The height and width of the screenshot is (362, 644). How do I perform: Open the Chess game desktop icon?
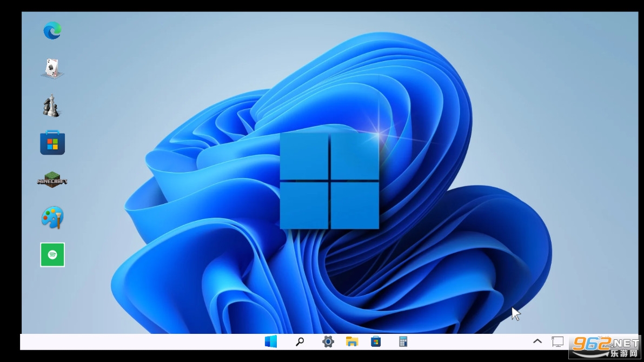pos(52,106)
